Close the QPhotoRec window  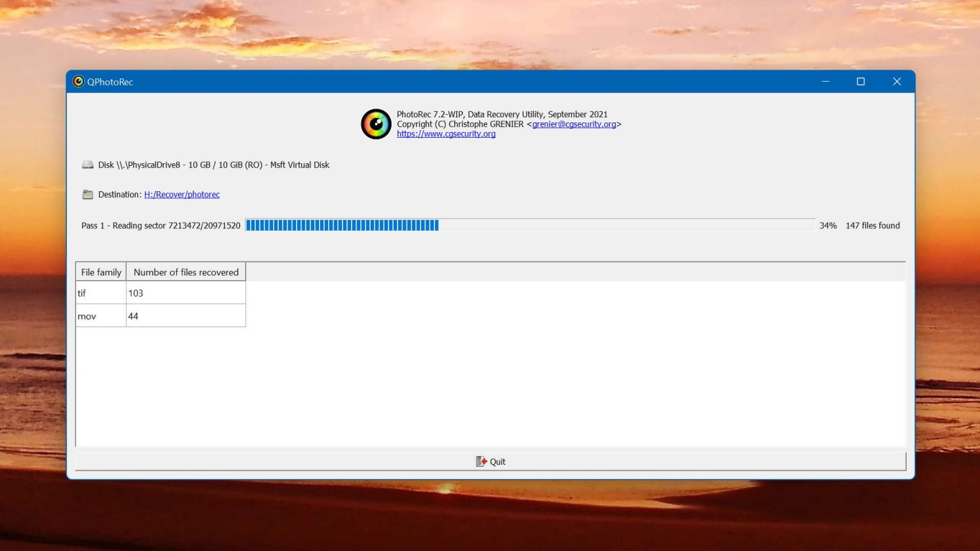point(896,82)
